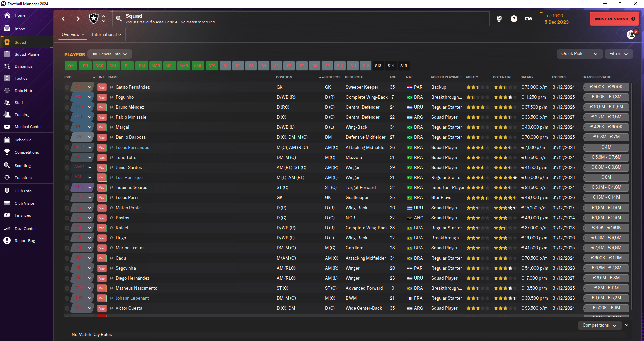The width and height of the screenshot is (644, 341).
Task: Toggle selection circle for Víctor Cuesta
Action: (x=67, y=308)
